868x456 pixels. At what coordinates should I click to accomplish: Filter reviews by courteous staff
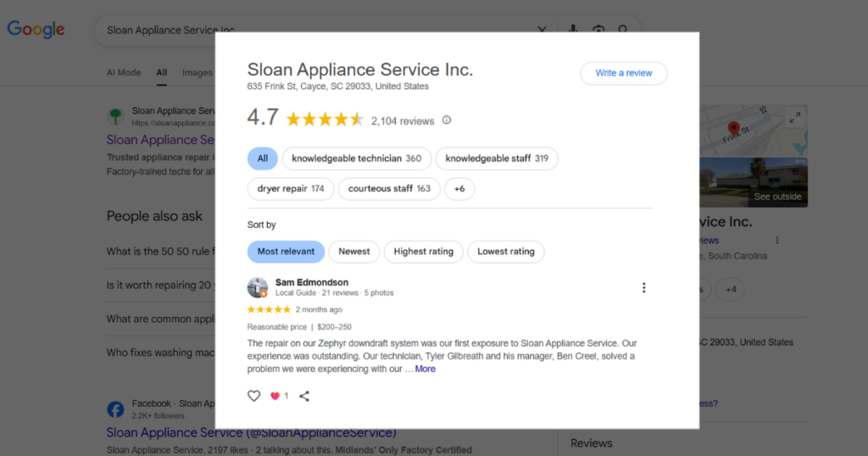(389, 189)
